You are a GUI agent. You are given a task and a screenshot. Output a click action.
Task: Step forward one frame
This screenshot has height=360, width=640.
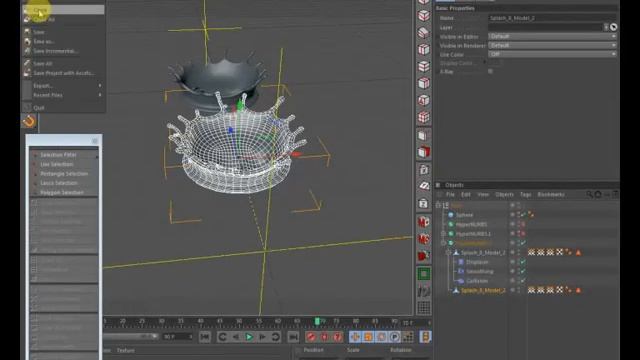click(262, 337)
